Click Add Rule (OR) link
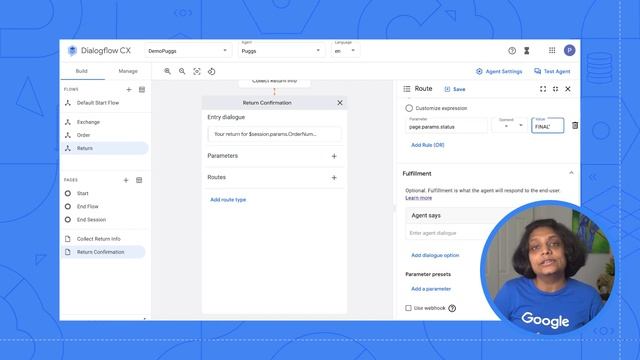 [x=427, y=145]
